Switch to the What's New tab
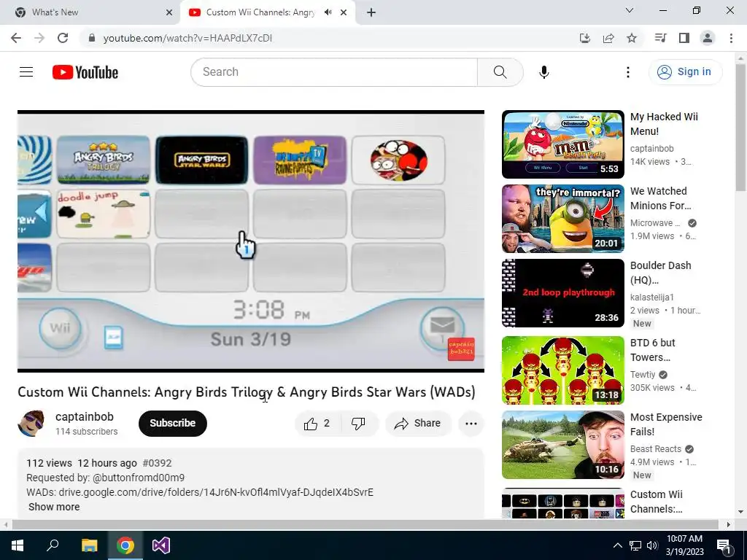 pos(90,12)
